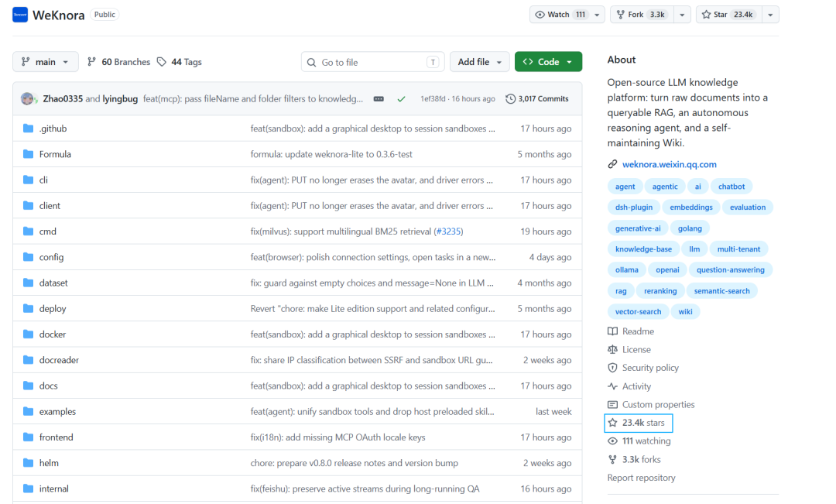Viewport: 836px width, 504px height.
Task: Open the Add file dropdown
Action: [479, 62]
